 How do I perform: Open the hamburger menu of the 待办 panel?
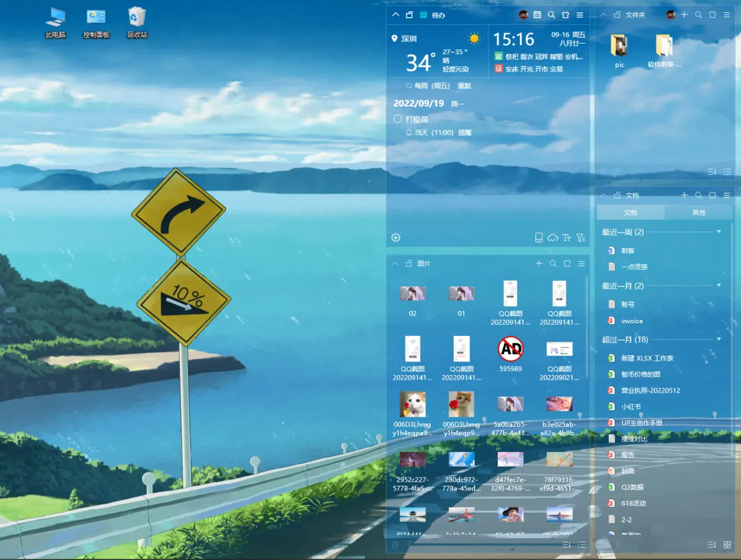pyautogui.click(x=580, y=15)
